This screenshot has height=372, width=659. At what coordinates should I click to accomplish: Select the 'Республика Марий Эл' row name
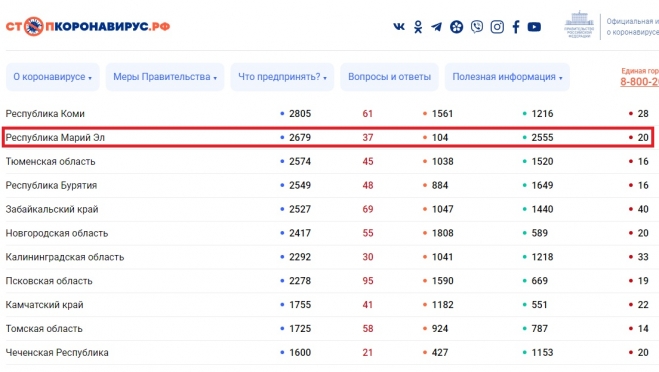tap(55, 138)
